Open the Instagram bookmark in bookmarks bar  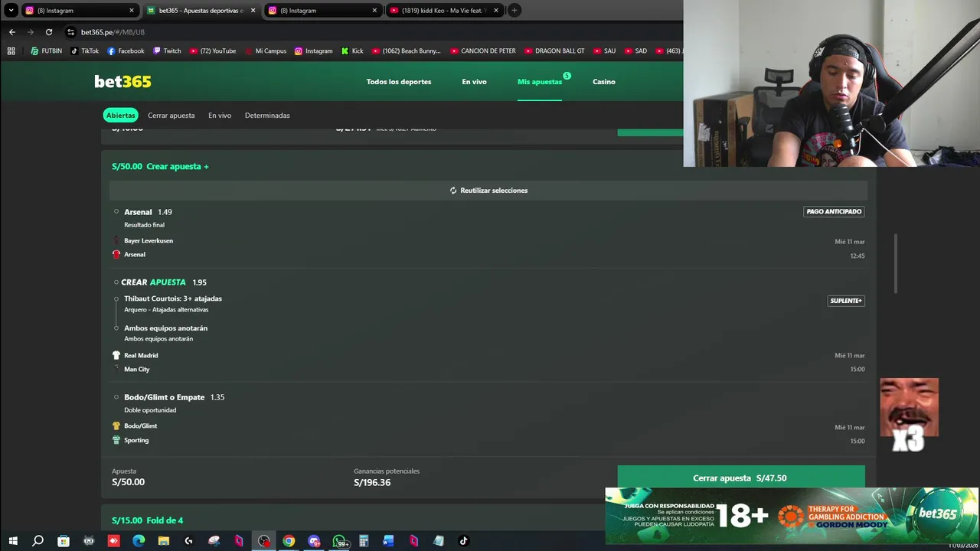point(313,51)
